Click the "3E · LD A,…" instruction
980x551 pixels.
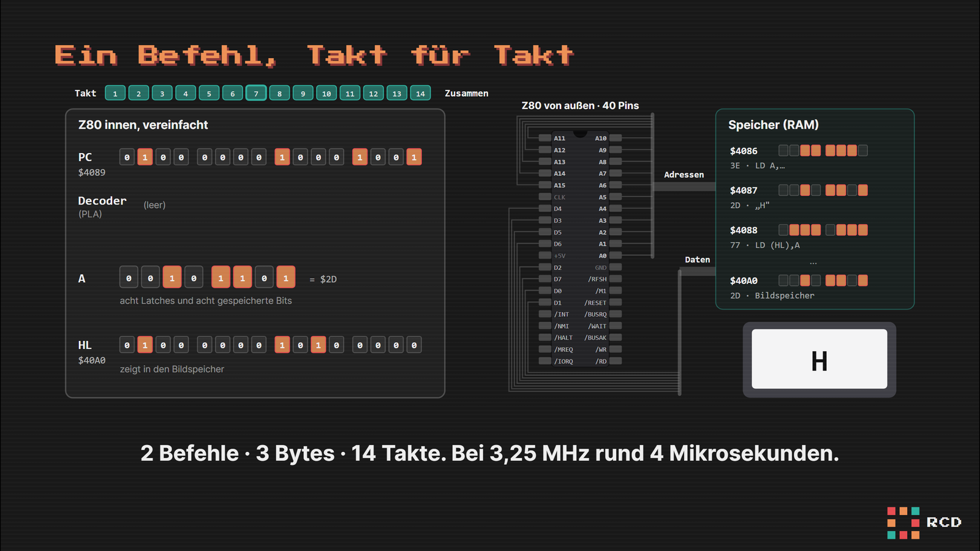[758, 165]
